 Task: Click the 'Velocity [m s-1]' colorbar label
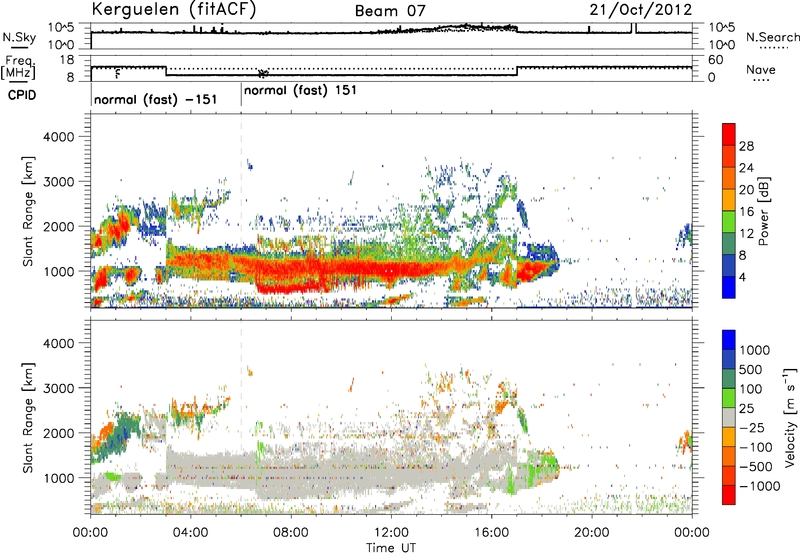(x=790, y=417)
